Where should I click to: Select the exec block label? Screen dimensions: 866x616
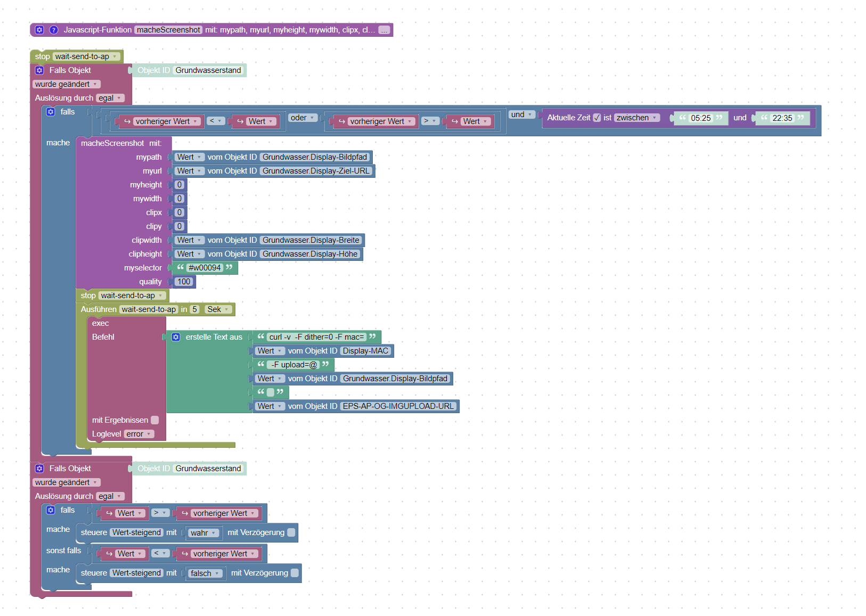click(x=100, y=323)
